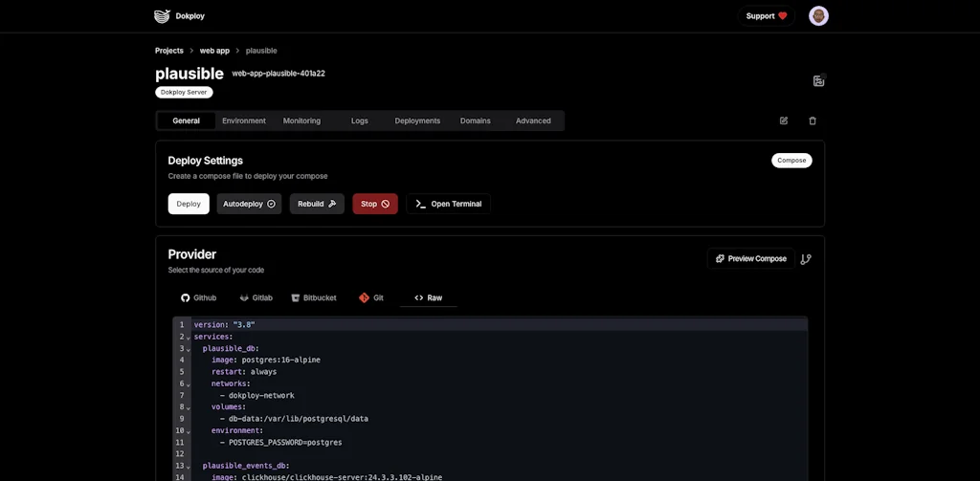The image size is (980, 481).
Task: Click the Dokploy Server badge
Action: point(185,93)
